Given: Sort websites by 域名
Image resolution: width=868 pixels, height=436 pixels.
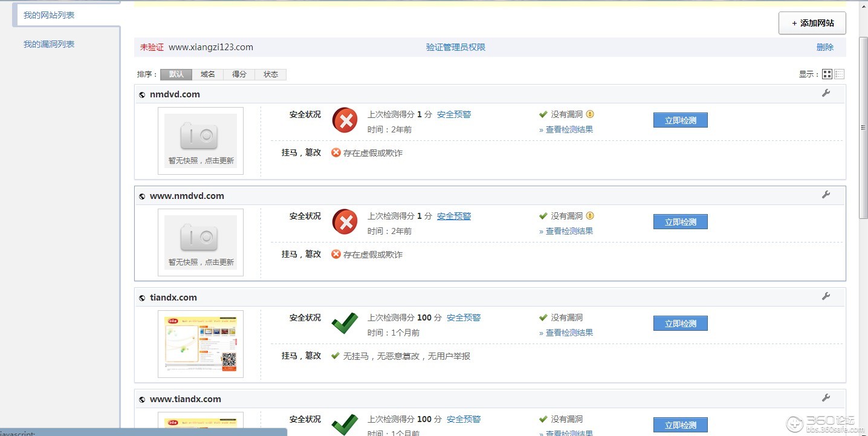Looking at the screenshot, I should (207, 74).
